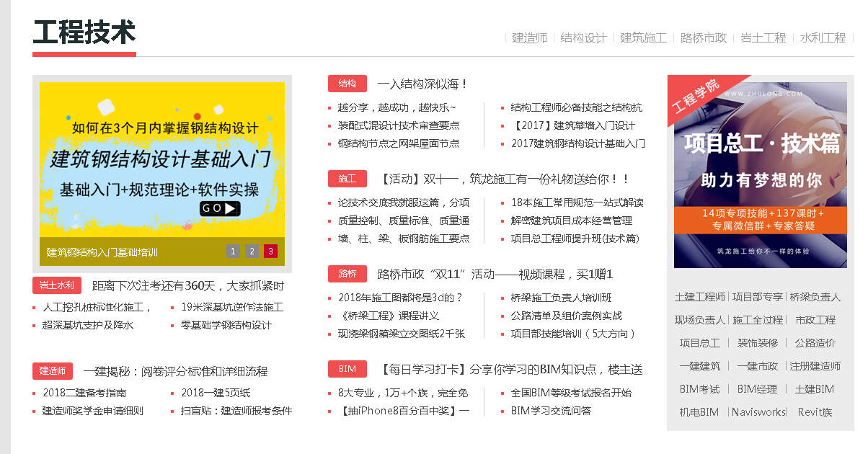Screen dimensions: 868x454
Task: Open link 8大专业，1万+个族，完全免
Action: click(403, 393)
